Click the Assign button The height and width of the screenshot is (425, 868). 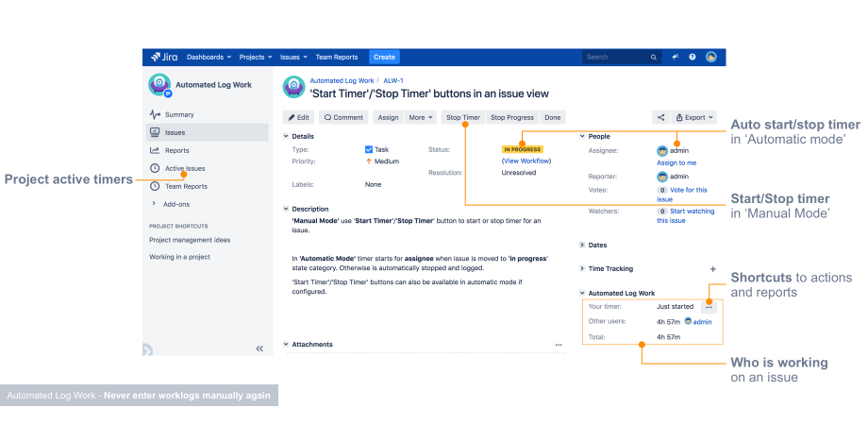point(388,117)
